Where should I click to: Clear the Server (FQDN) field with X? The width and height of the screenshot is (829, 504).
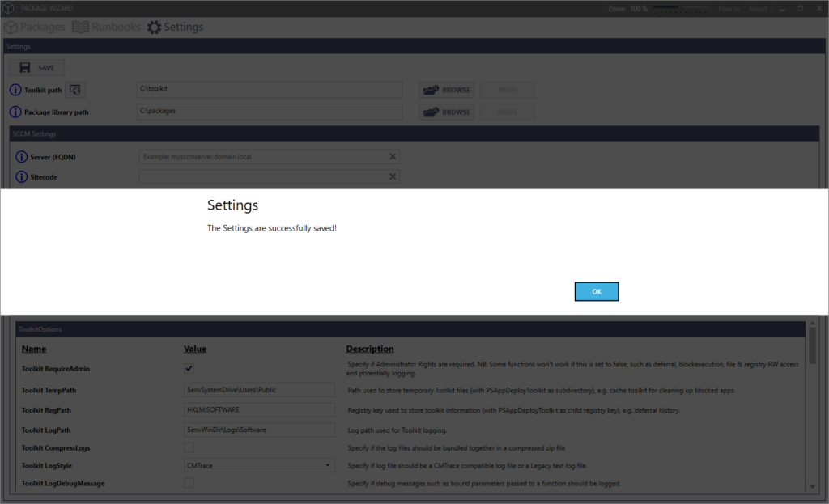393,157
